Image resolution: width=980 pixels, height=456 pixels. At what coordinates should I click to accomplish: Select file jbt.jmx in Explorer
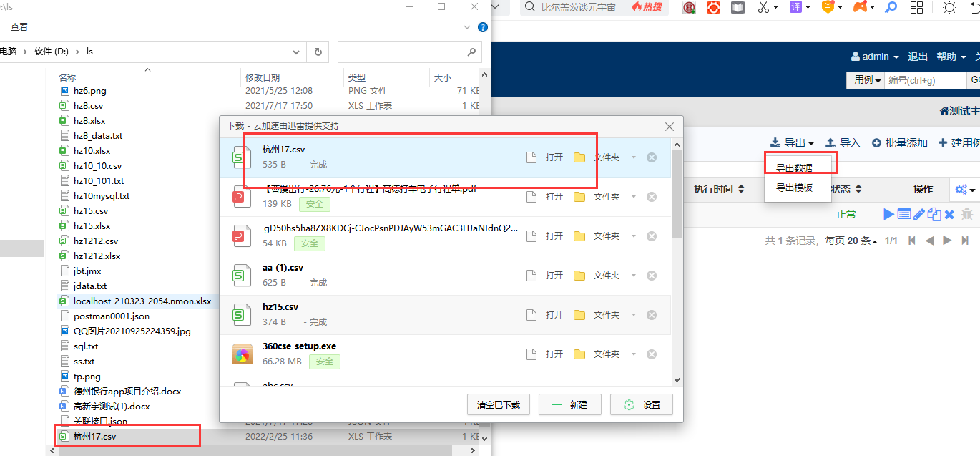(87, 271)
